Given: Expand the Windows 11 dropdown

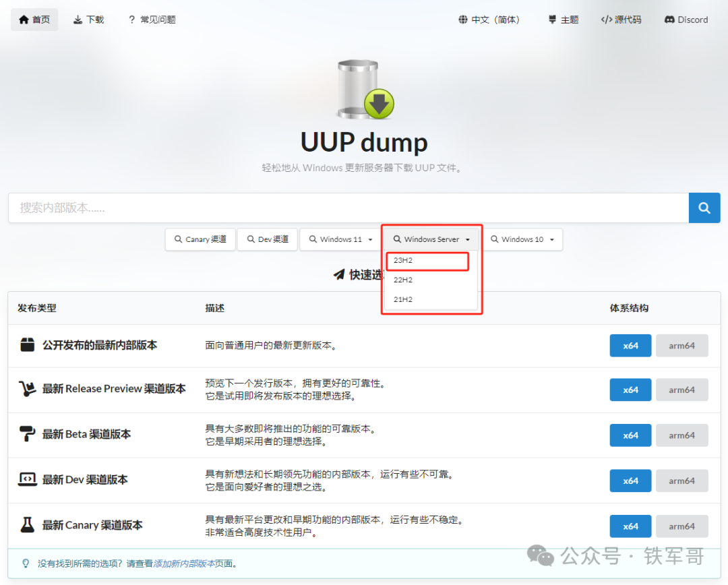Looking at the screenshot, I should pyautogui.click(x=341, y=239).
